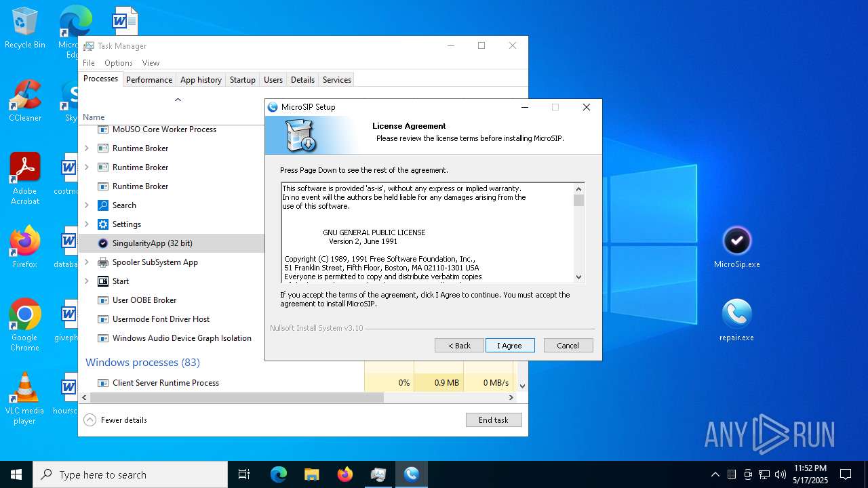Open the File menu in Task Manager
This screenshot has width=868, height=488.
tap(89, 63)
